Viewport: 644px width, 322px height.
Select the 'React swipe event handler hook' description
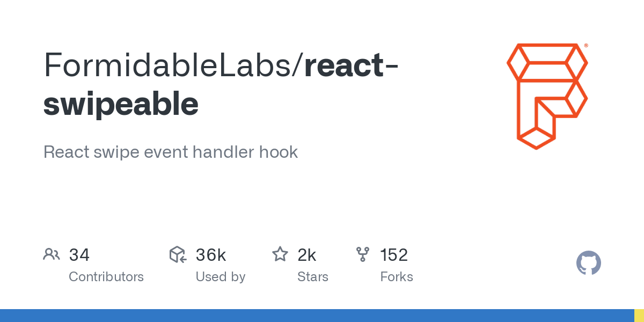tap(171, 152)
